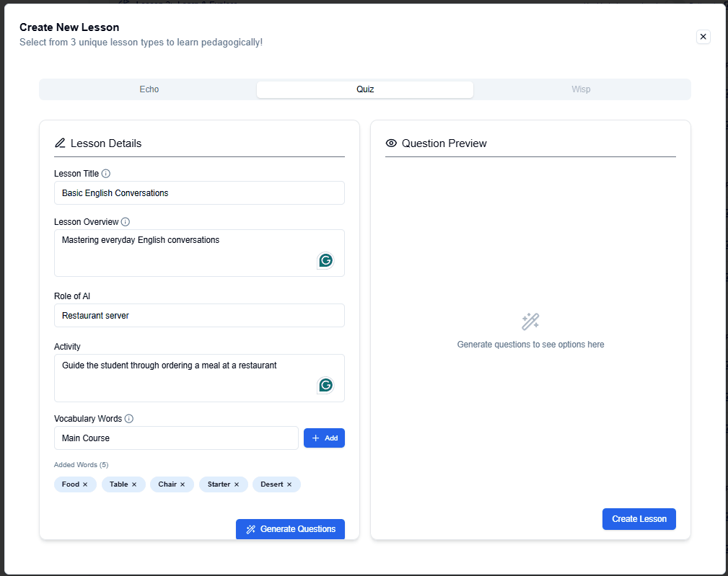Open the Wisp lesson tab
The image size is (728, 576).
[581, 89]
